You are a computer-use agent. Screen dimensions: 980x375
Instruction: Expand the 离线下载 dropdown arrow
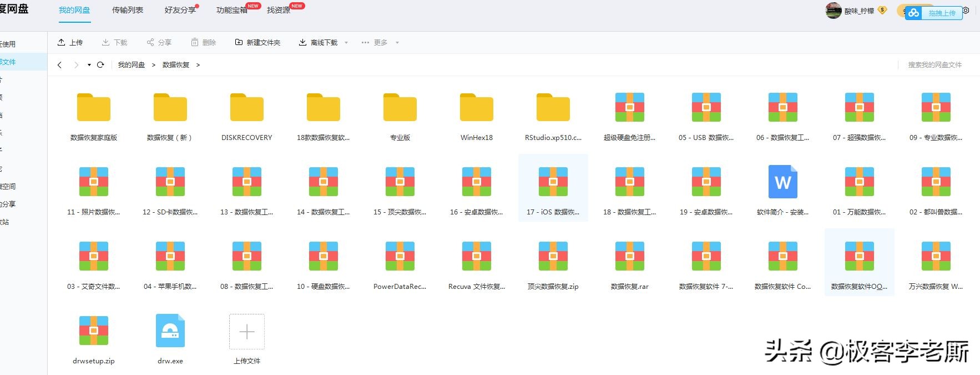coord(346,43)
